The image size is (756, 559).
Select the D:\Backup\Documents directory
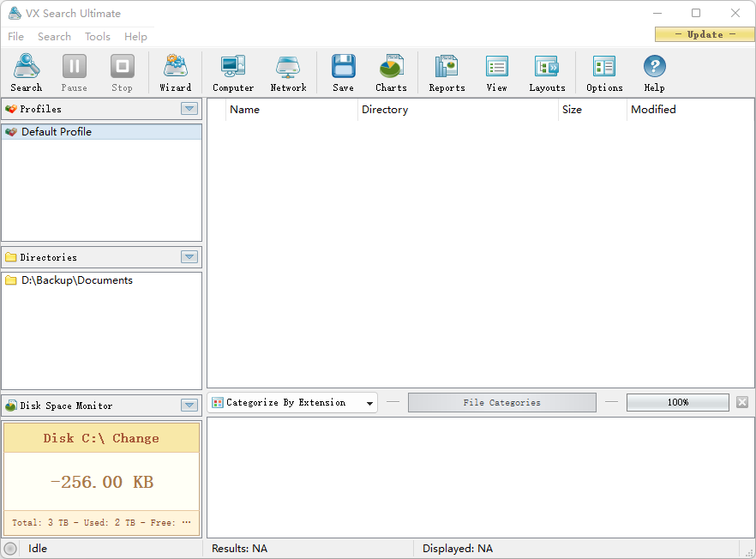102,280
